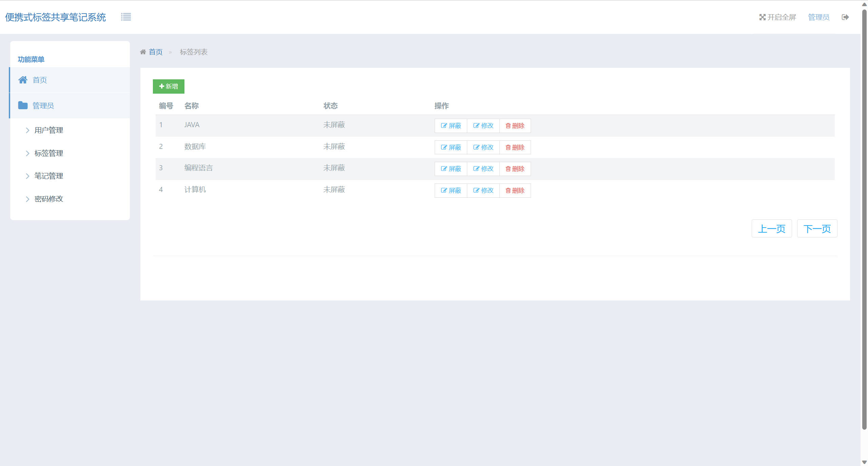868x466 pixels.
Task: Click 首页 breadcrumb link
Action: [x=156, y=52]
